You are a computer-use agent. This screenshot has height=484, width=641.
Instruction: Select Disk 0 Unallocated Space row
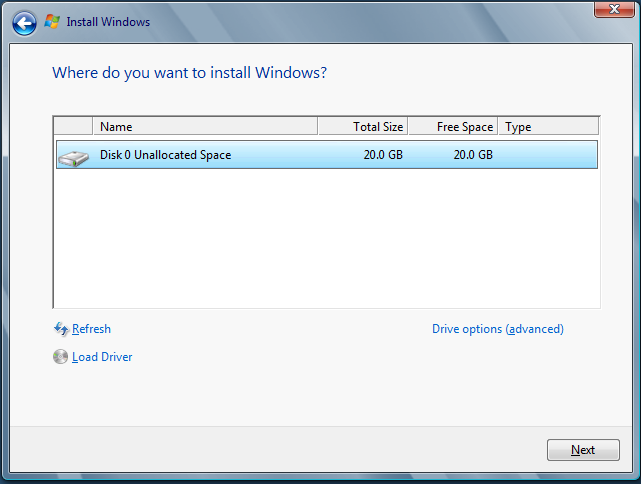(327, 155)
